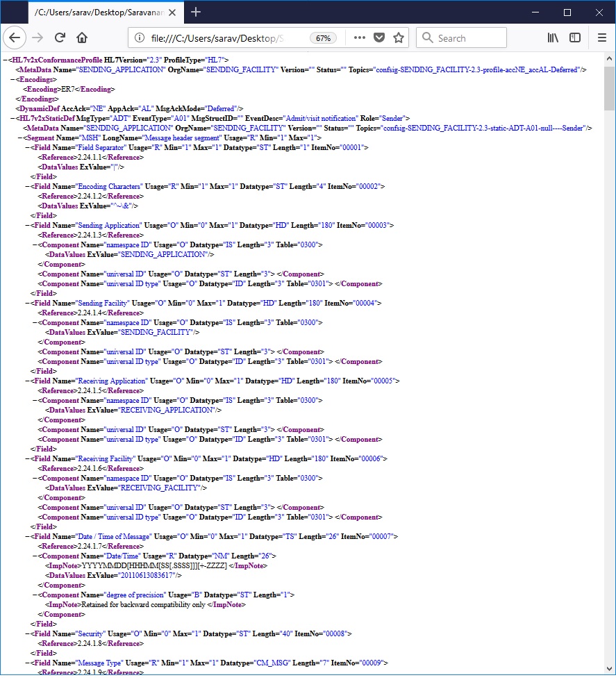Save the page to Pocket
This screenshot has height=680, width=616.
pyautogui.click(x=379, y=38)
